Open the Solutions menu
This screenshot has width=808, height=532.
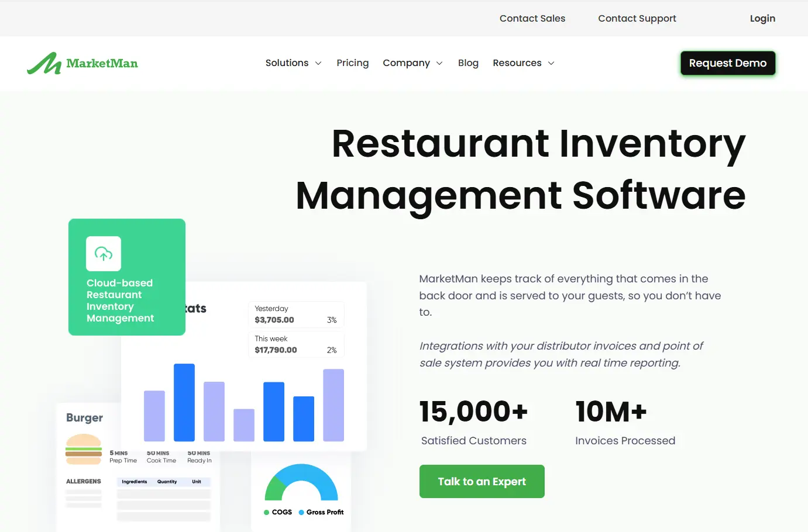coord(287,63)
